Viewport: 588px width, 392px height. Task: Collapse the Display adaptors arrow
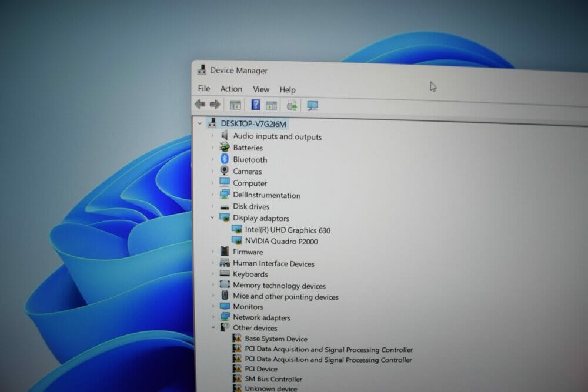tap(212, 217)
